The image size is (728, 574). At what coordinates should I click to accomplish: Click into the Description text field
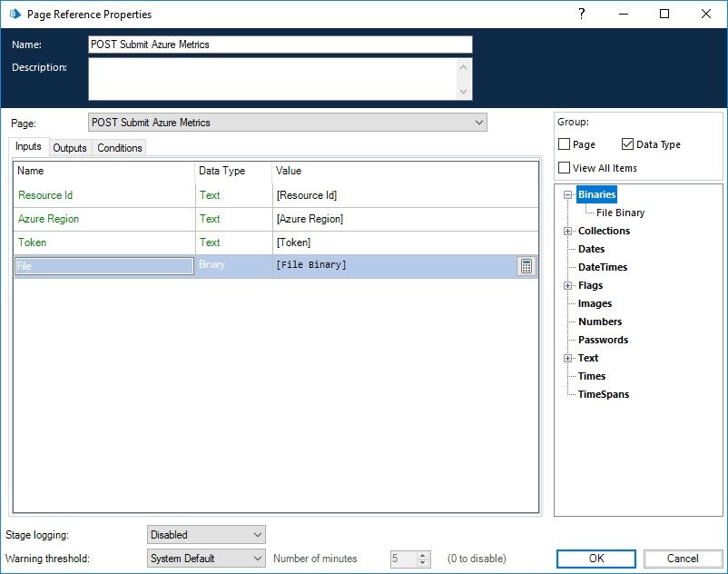(x=272, y=79)
